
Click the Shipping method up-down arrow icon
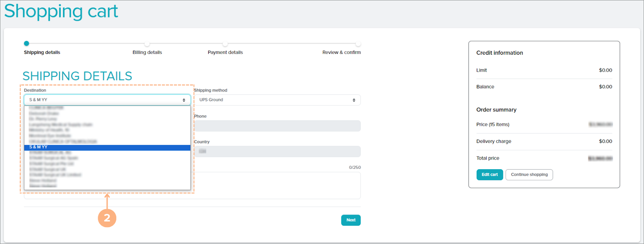(354, 100)
